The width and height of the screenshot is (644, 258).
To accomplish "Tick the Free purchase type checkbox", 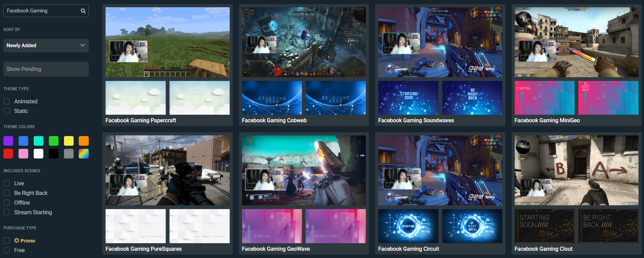I will (7, 250).
